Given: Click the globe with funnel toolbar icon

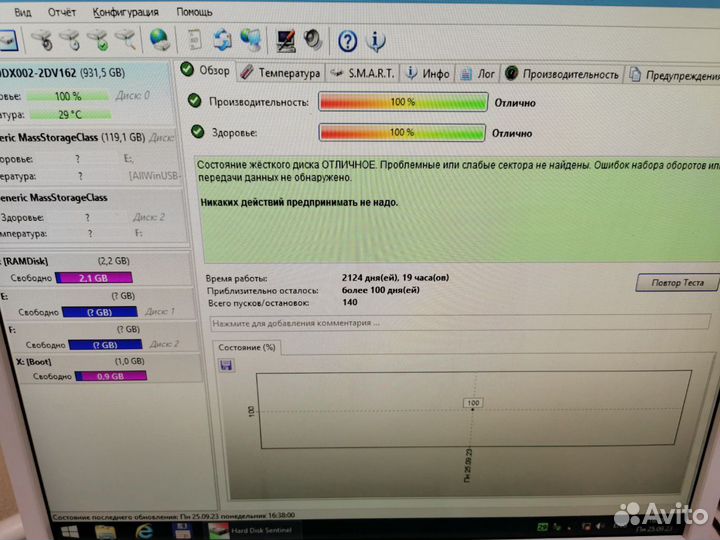Looking at the screenshot, I should (x=251, y=40).
